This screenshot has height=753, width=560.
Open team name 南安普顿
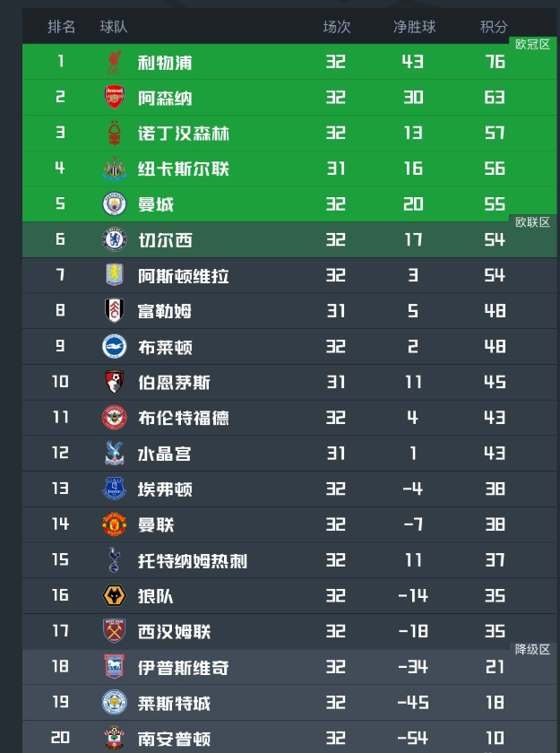pos(174,738)
